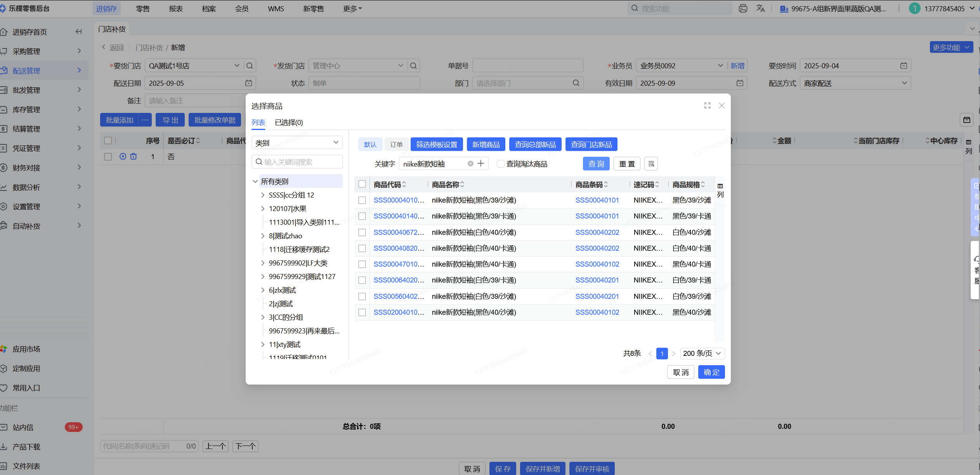
Task: Click the printer icon in top bar
Action: click(x=743, y=9)
